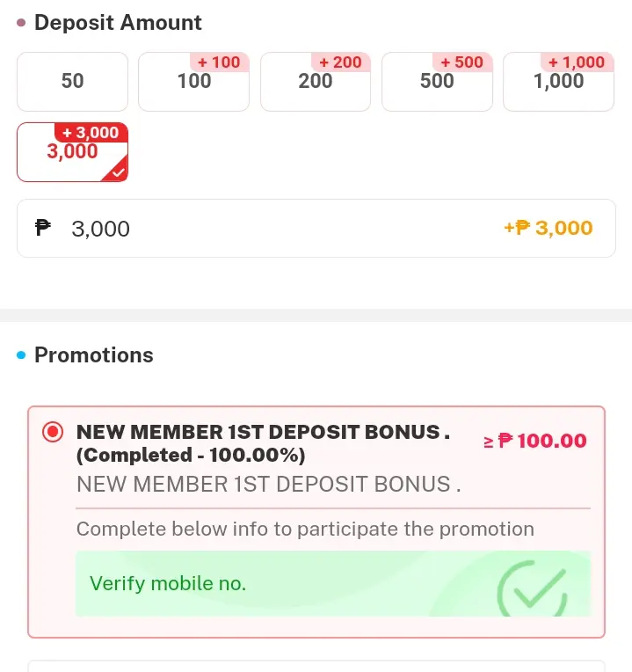Select the 50 deposit amount

(72, 82)
